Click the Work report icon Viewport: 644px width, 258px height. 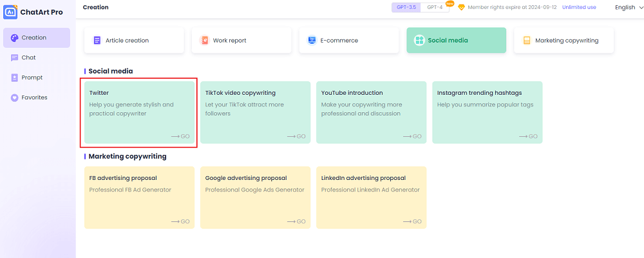204,41
